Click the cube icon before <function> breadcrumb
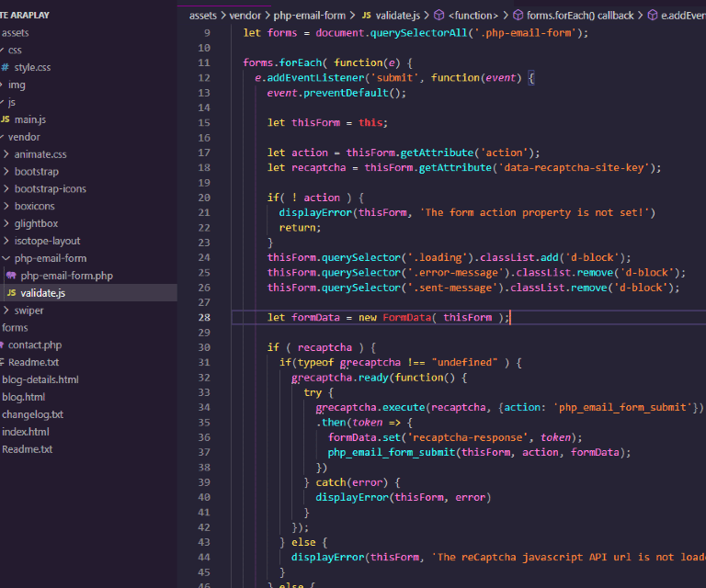The height and width of the screenshot is (588, 706). click(438, 16)
